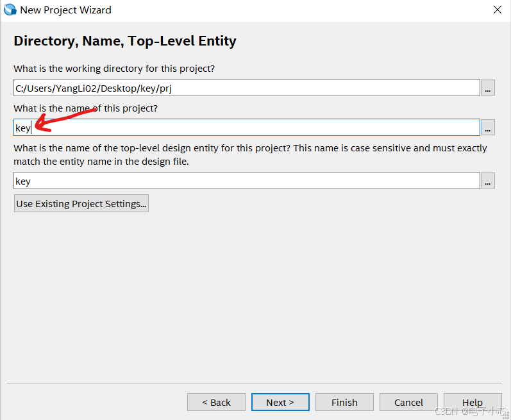Click the top-level entity name field
511x420 pixels.
click(246, 181)
